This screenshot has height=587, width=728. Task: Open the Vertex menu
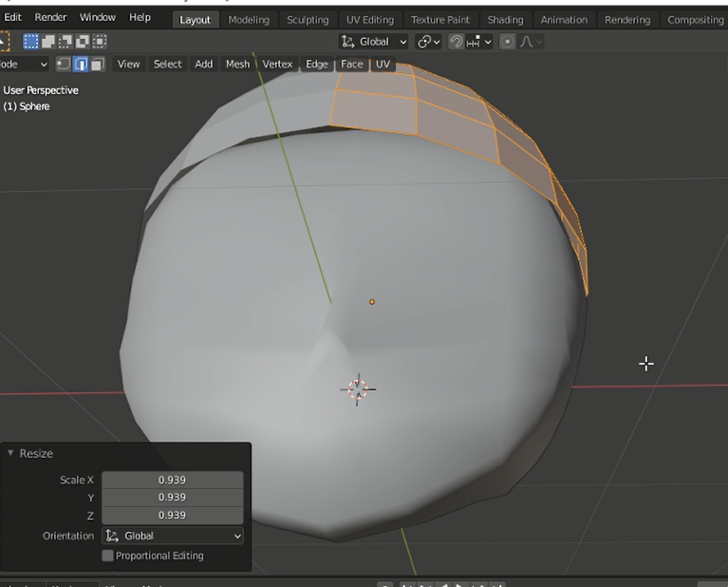(277, 65)
